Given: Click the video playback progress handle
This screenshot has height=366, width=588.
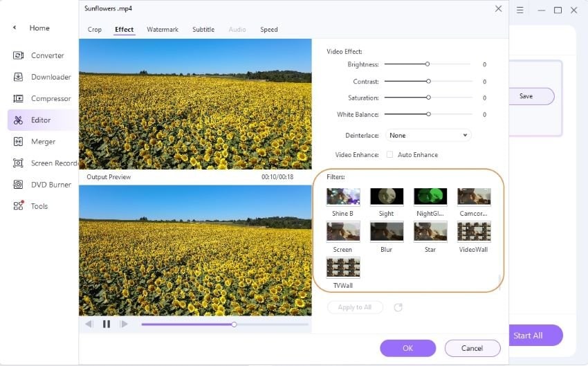Looking at the screenshot, I should tap(234, 324).
